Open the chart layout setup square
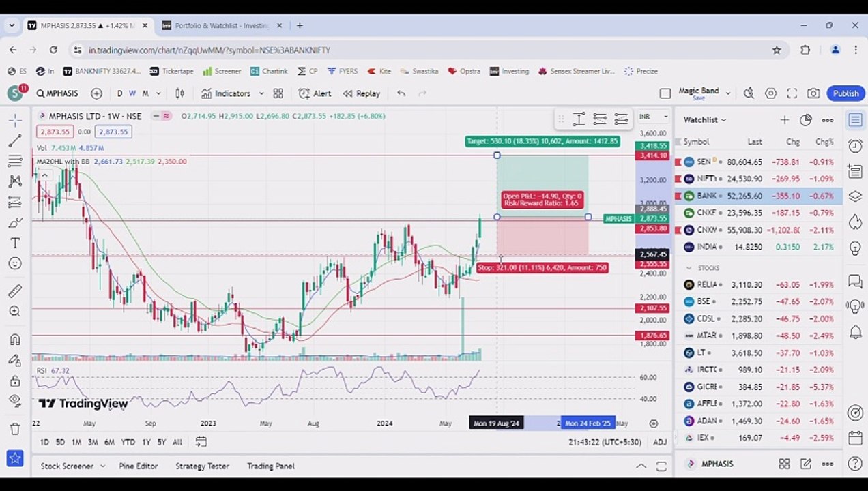Image resolution: width=868 pixels, height=491 pixels. [665, 93]
